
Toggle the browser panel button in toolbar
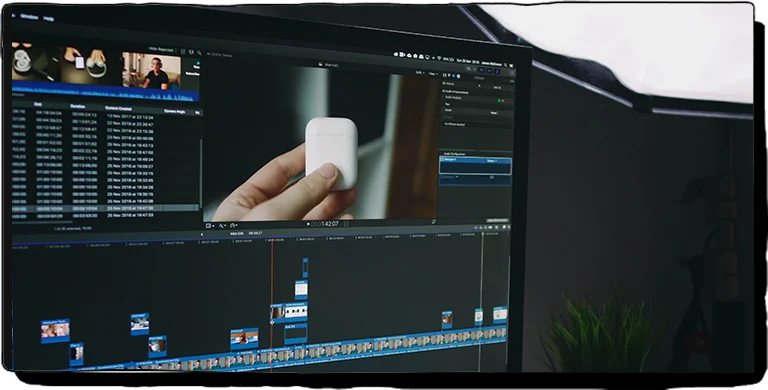[x=481, y=70]
